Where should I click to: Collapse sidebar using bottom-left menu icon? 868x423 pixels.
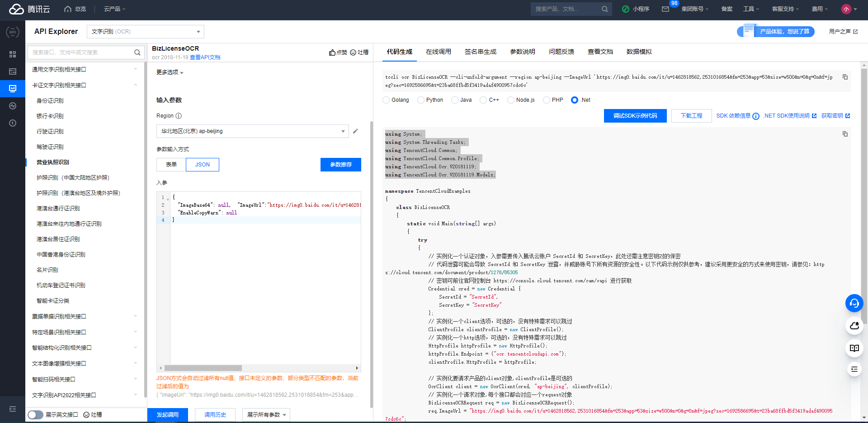click(13, 409)
